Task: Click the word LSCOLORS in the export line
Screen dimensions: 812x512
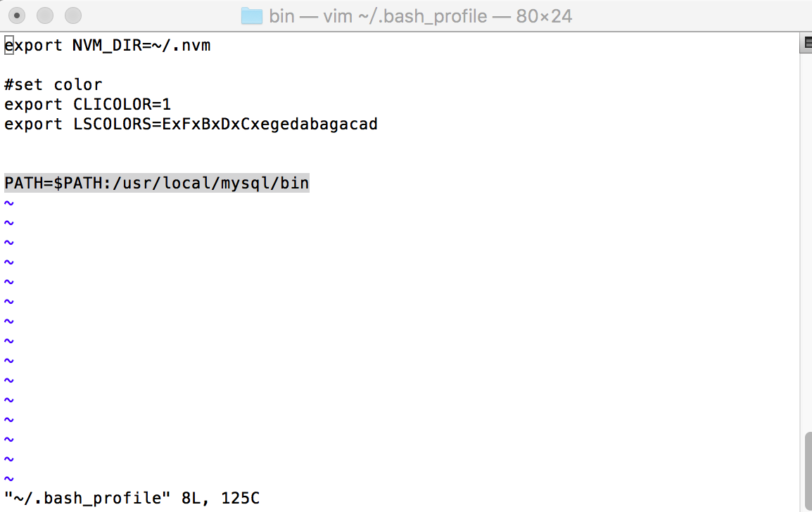Action: click(112, 124)
